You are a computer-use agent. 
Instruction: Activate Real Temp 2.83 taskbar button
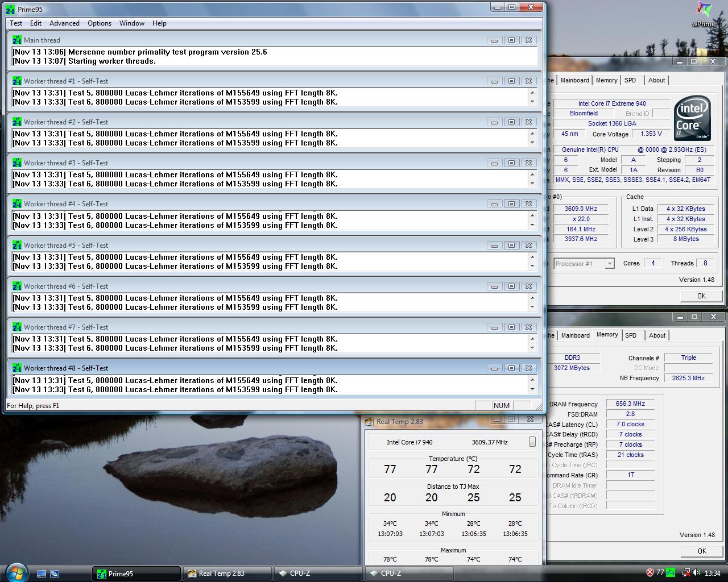pos(227,573)
